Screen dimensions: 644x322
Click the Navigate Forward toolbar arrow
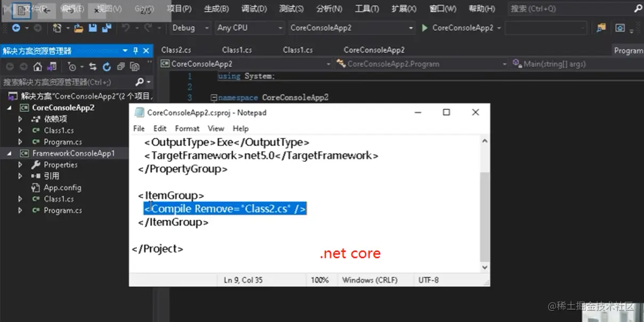37,28
